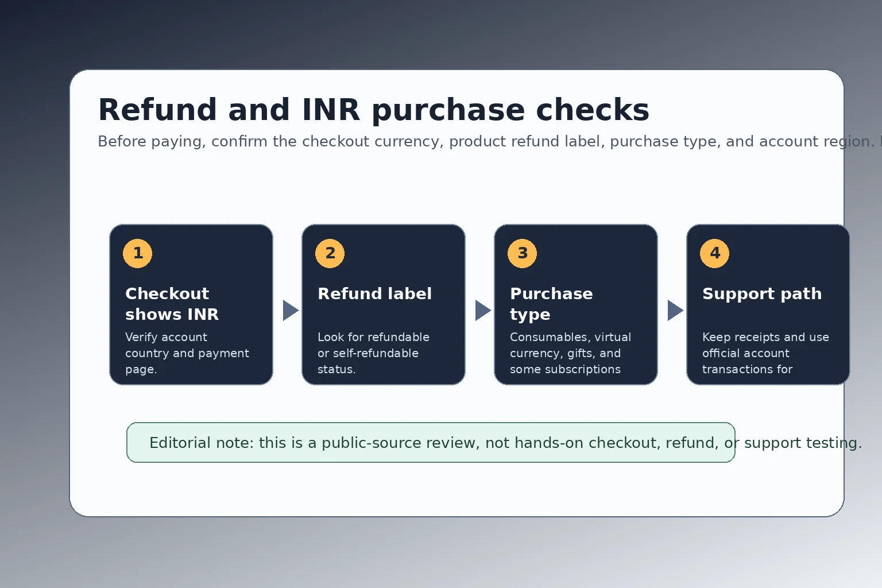
Task: Click the orange step 1 badge
Action: tap(138, 253)
